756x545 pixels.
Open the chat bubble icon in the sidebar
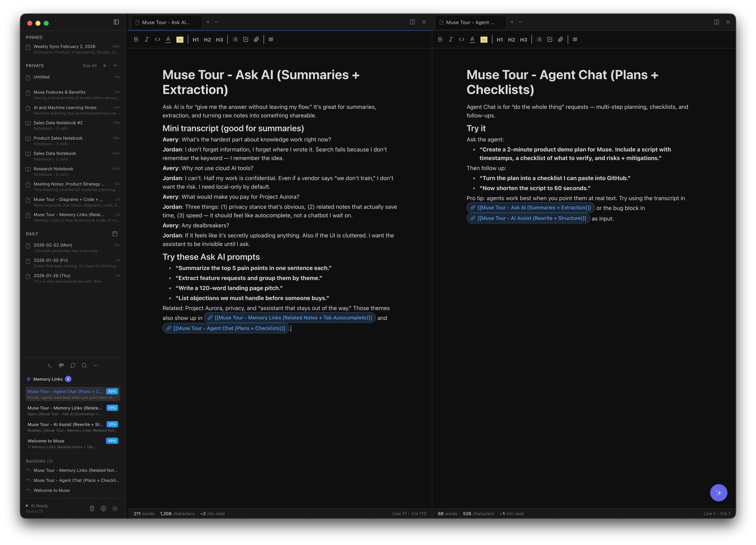(x=73, y=365)
